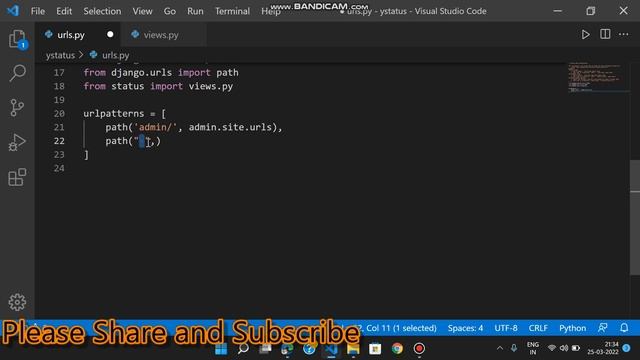Open the View menu
The image size is (640, 360).
tap(142, 11)
